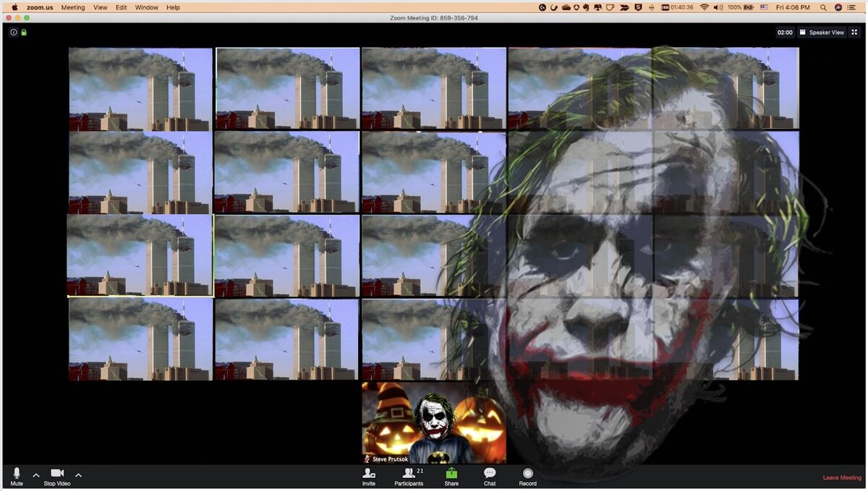This screenshot has width=868, height=491.
Task: Click the Fri 4:06 PM clock
Action: tap(793, 7)
